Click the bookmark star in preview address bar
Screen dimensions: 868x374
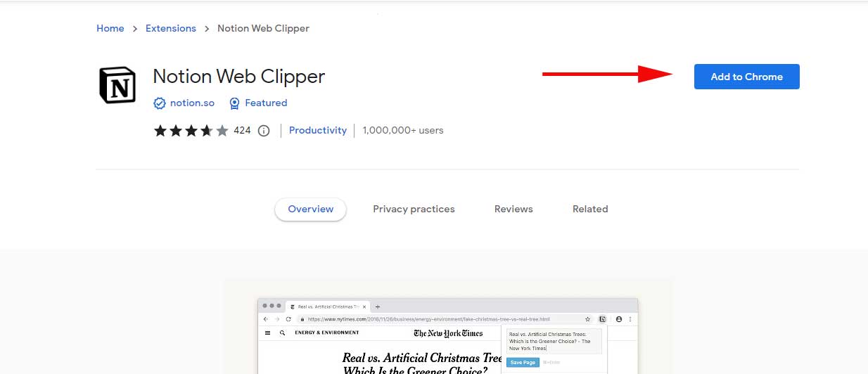tap(587, 319)
